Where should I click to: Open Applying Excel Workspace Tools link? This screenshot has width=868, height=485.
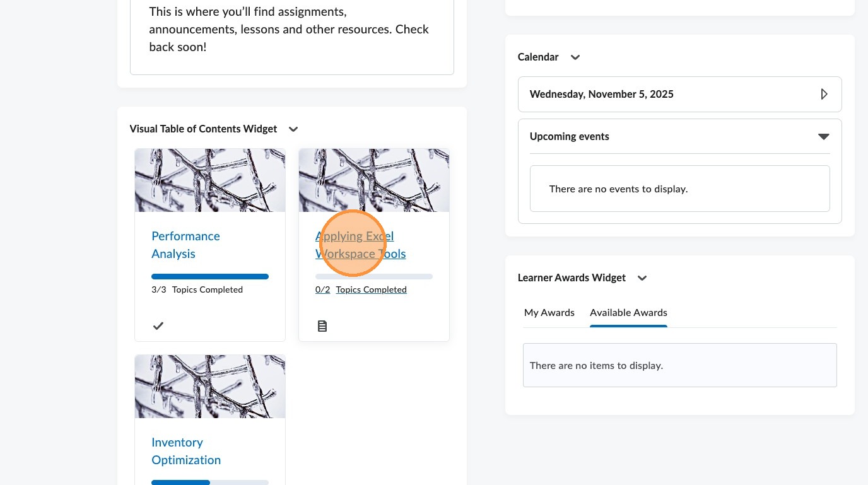pos(360,245)
